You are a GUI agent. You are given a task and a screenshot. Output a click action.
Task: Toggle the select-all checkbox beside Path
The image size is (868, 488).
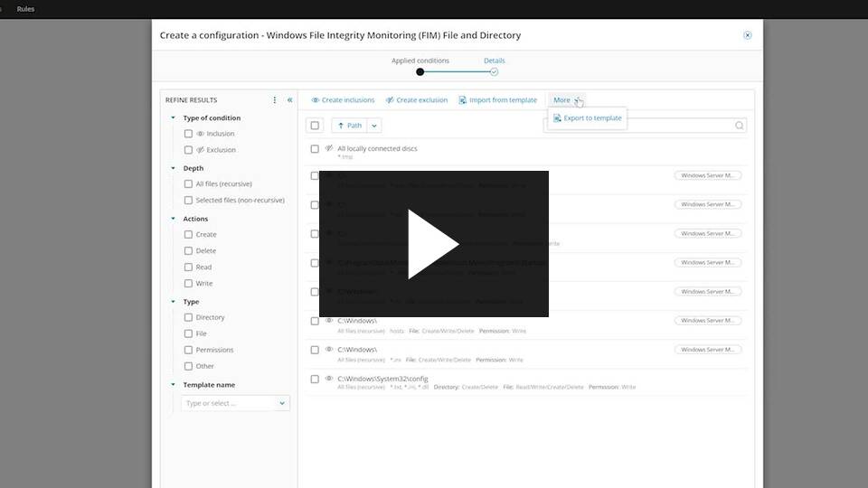click(315, 126)
